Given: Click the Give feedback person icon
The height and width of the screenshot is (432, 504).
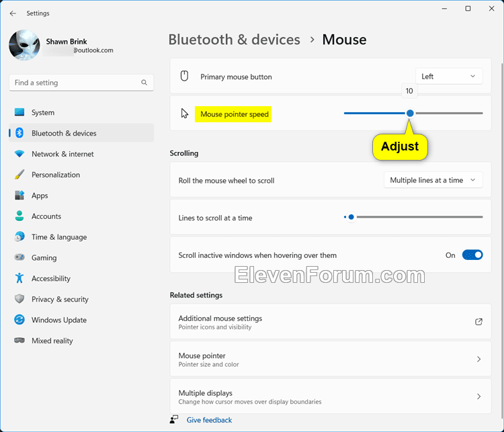Looking at the screenshot, I should pos(174,419).
